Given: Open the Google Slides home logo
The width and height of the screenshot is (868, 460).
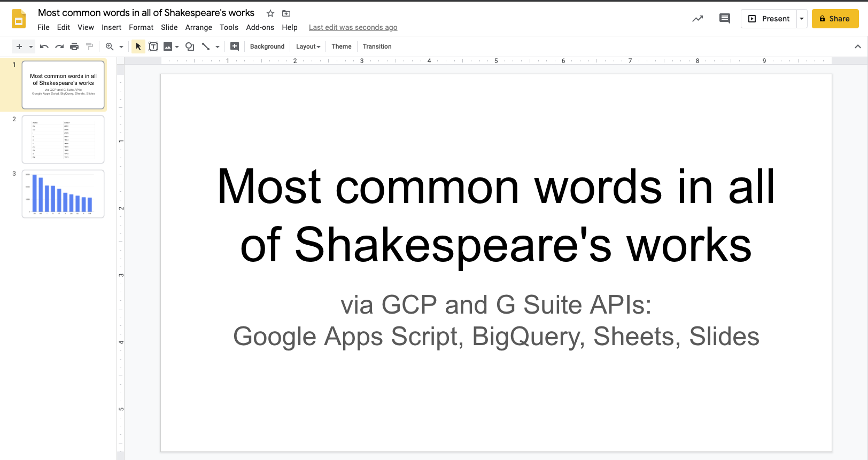Looking at the screenshot, I should click(19, 19).
